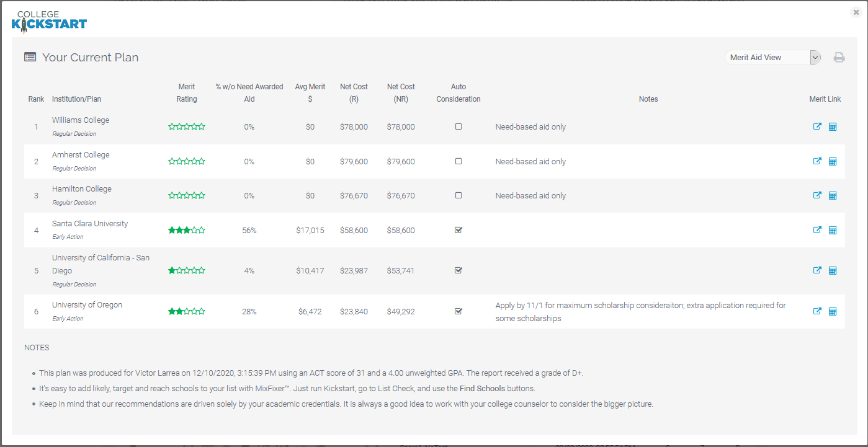This screenshot has height=447, width=868.
Task: Click Early Action under Santa Clara University
Action: (x=68, y=237)
